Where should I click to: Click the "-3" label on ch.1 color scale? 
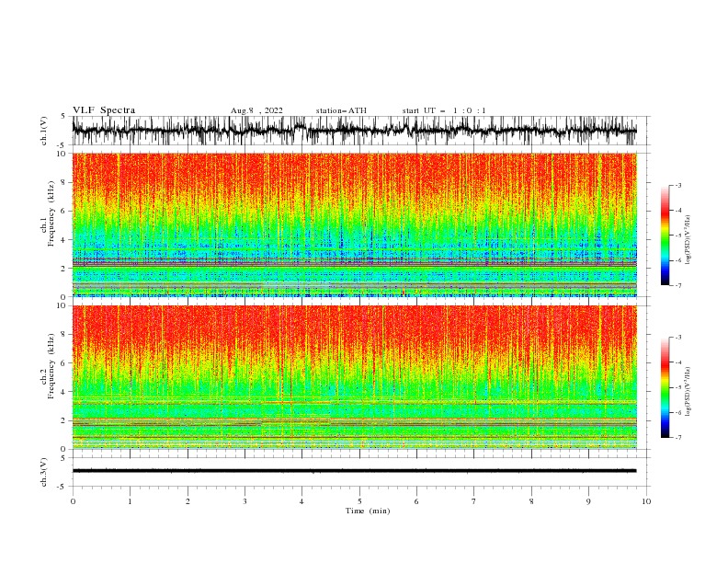[677, 185]
